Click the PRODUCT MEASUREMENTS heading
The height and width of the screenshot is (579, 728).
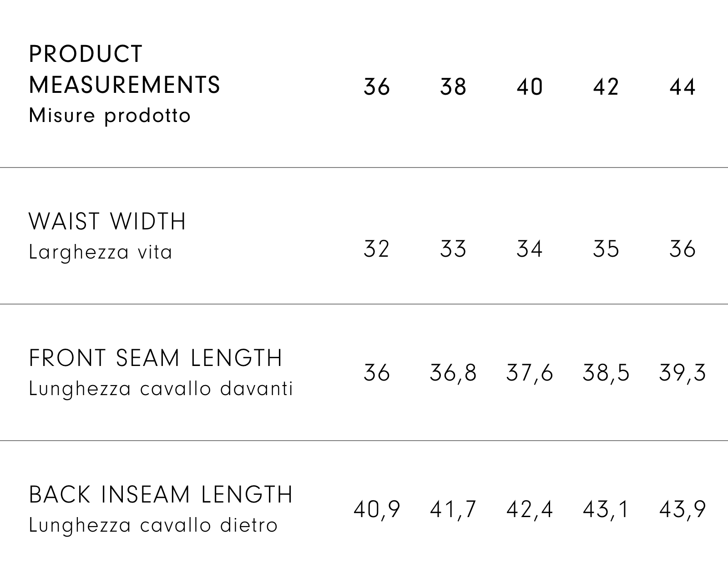[x=124, y=69]
